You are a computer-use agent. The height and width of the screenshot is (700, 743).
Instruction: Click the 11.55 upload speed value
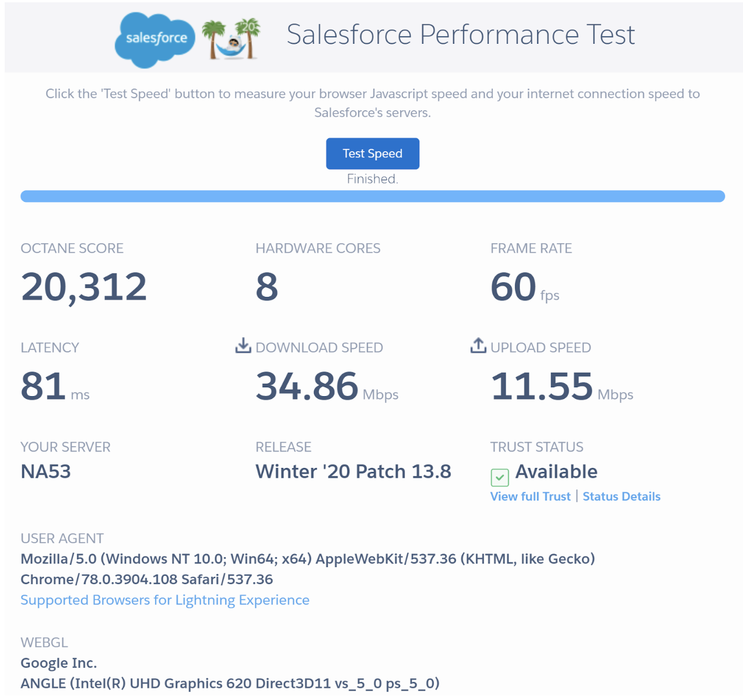click(x=542, y=386)
